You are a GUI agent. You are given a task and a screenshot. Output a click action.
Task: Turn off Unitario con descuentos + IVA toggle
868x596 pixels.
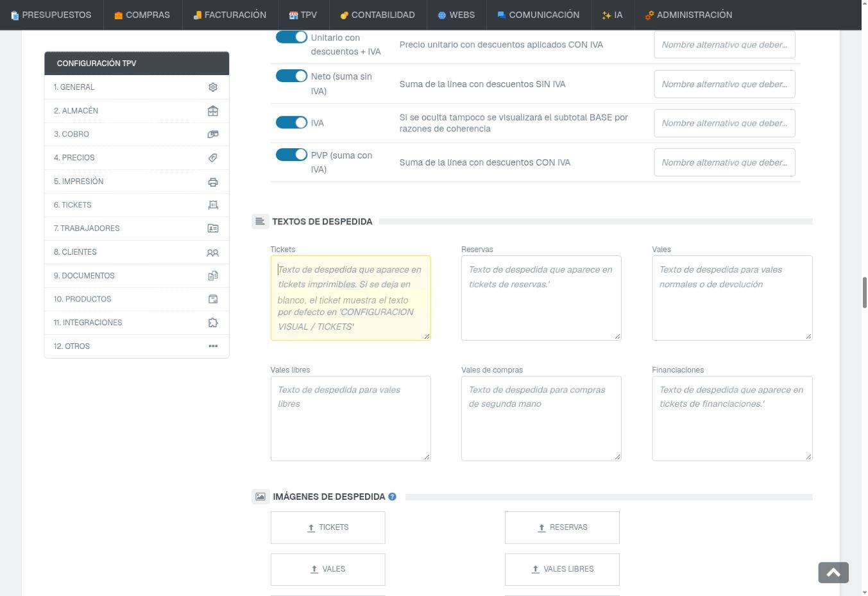click(291, 37)
